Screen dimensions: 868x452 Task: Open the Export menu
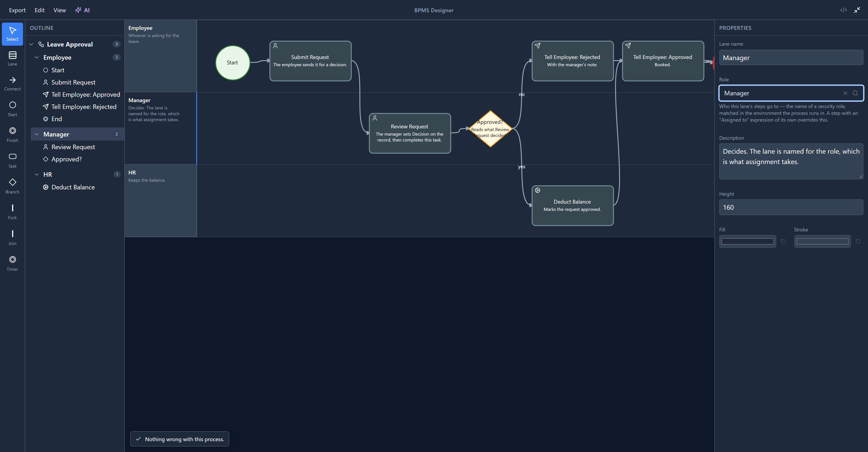(17, 10)
